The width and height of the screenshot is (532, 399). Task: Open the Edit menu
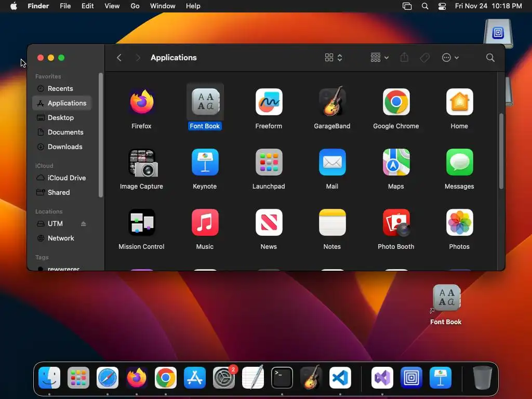pyautogui.click(x=87, y=6)
